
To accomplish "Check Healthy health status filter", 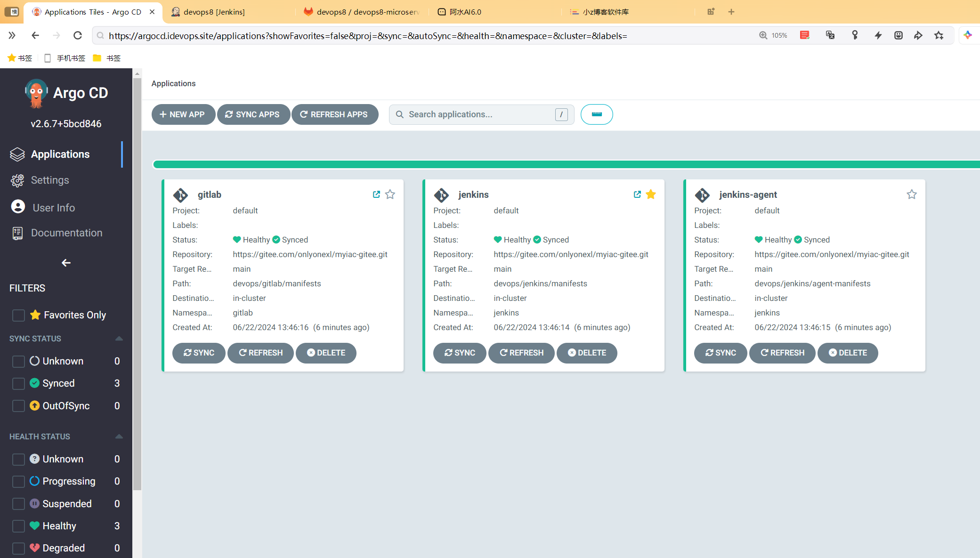I will (18, 526).
